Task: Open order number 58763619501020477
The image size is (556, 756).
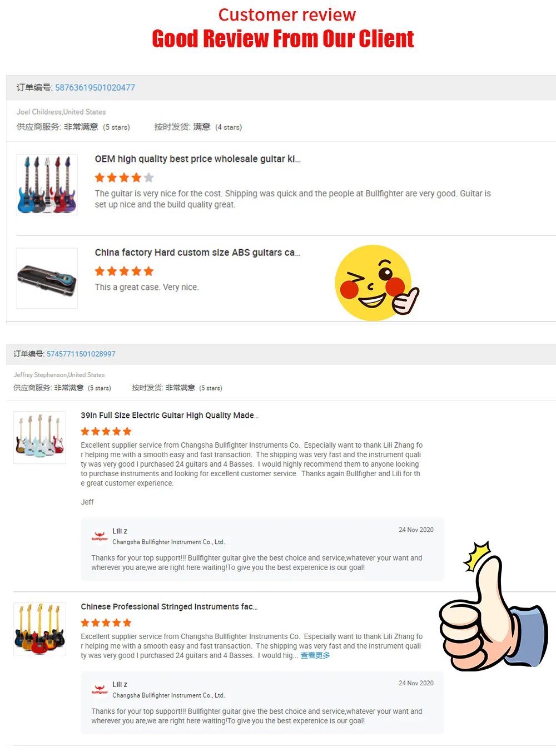Action: click(x=95, y=87)
